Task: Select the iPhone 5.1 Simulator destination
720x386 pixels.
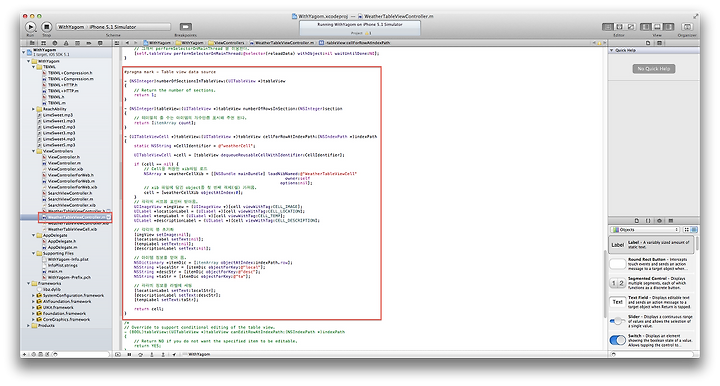Action: tap(113, 27)
